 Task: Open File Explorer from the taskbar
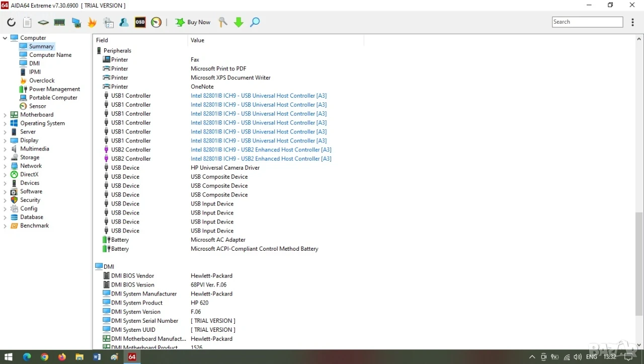pos(79,357)
